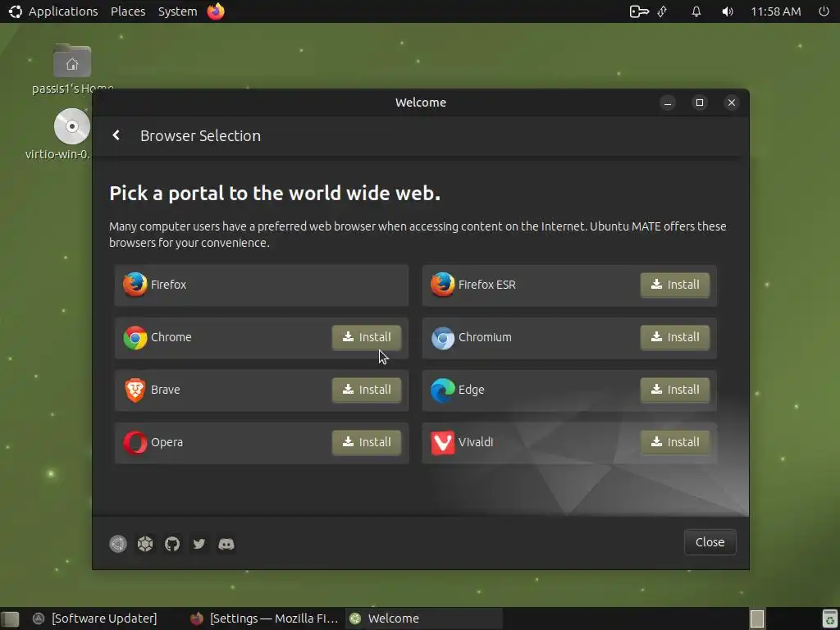Minimize the Welcome window

click(x=668, y=103)
